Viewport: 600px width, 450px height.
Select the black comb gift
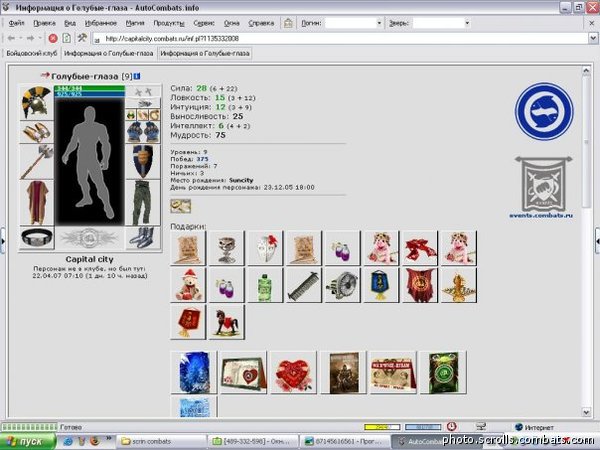point(304,285)
